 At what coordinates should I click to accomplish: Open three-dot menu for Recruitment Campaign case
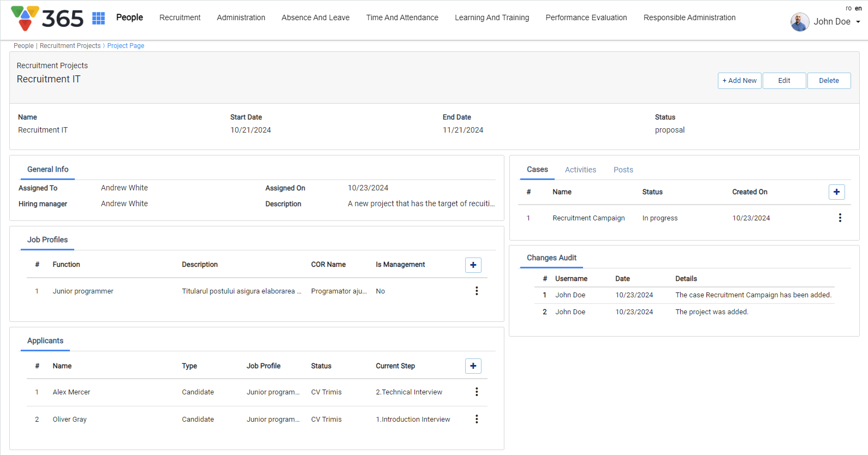(x=840, y=218)
